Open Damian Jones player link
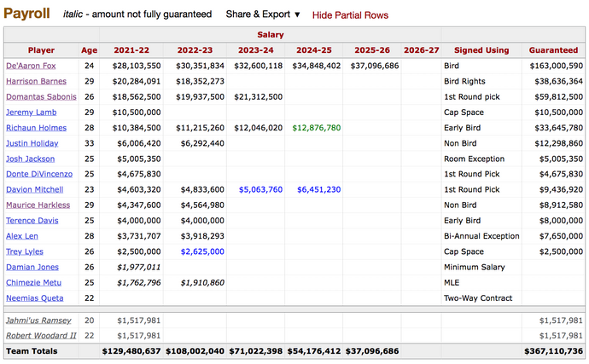Viewport: 589px width, 364px height. click(32, 267)
